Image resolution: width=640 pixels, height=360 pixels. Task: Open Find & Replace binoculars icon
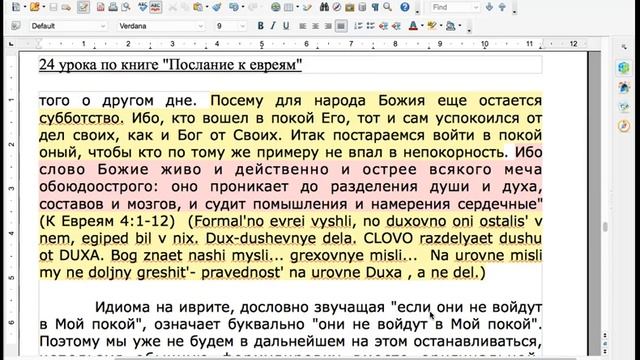tap(324, 7)
